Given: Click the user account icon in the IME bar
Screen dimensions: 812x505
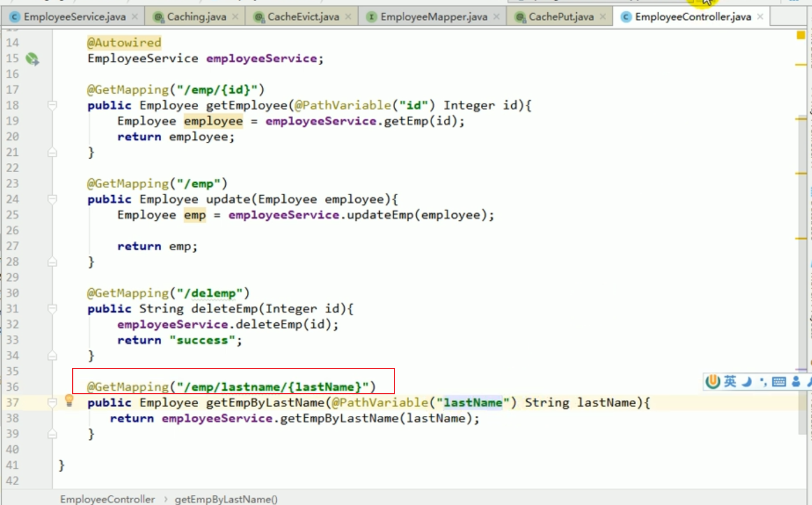Looking at the screenshot, I should [796, 383].
